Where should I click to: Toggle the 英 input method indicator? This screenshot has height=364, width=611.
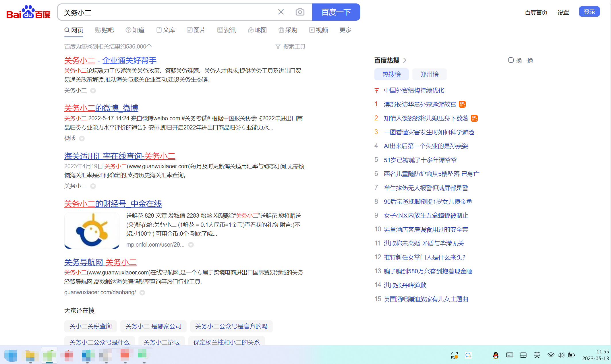(537, 355)
